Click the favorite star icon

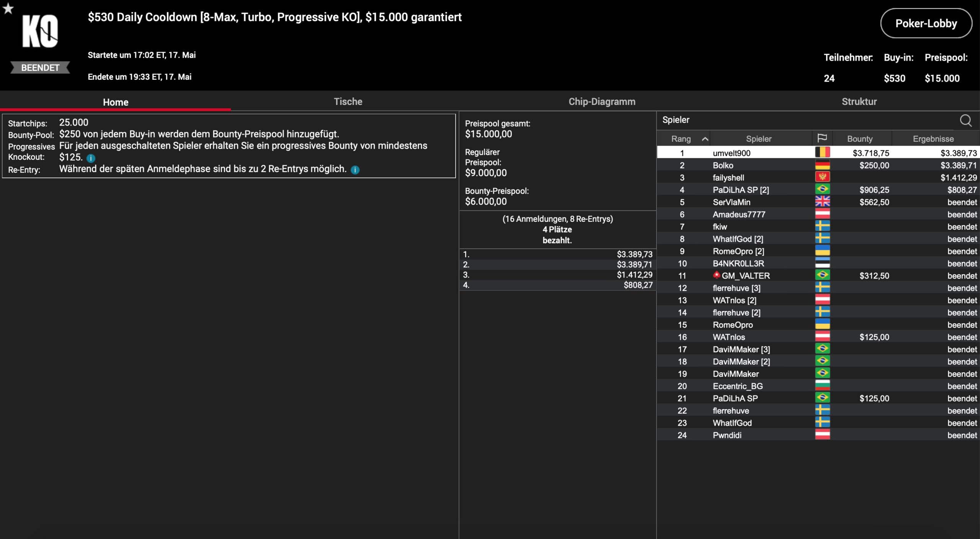8,8
